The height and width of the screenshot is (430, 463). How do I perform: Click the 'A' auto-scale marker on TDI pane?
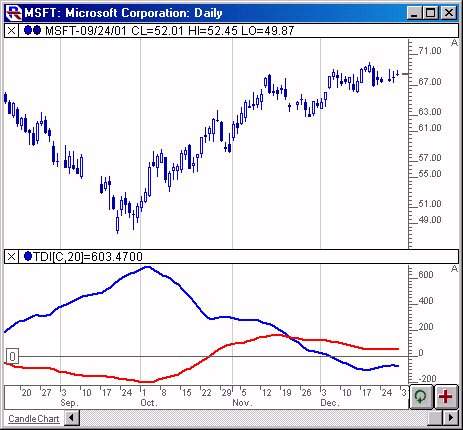point(454,269)
